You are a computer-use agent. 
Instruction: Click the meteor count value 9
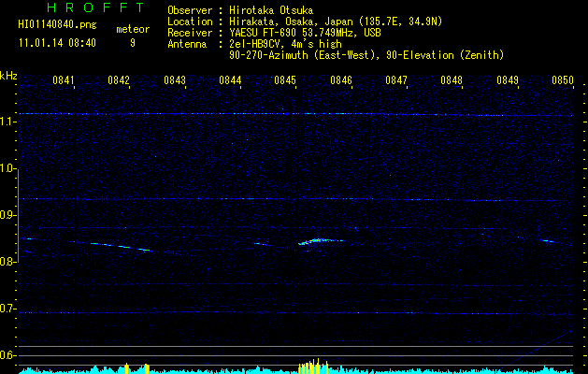coord(133,43)
